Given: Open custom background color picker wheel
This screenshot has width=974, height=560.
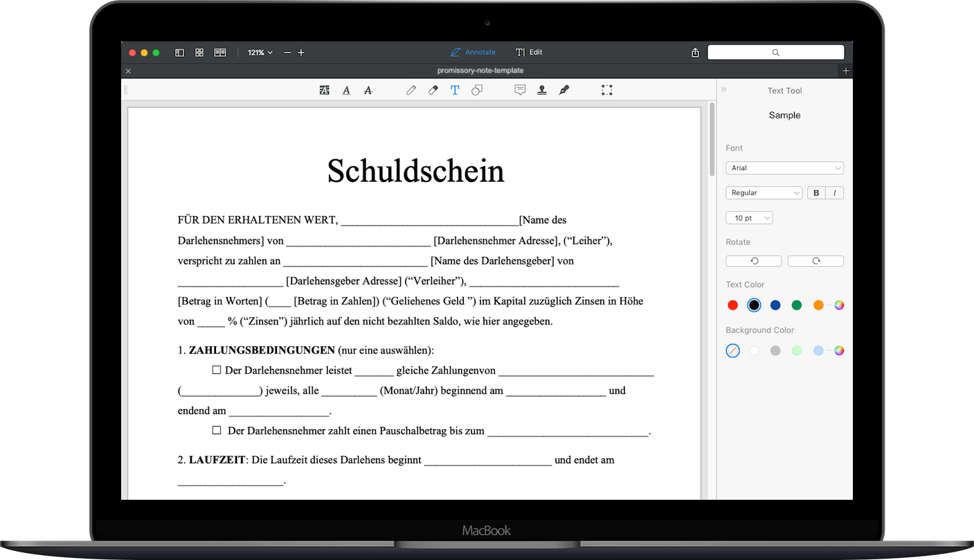Looking at the screenshot, I should [x=839, y=351].
